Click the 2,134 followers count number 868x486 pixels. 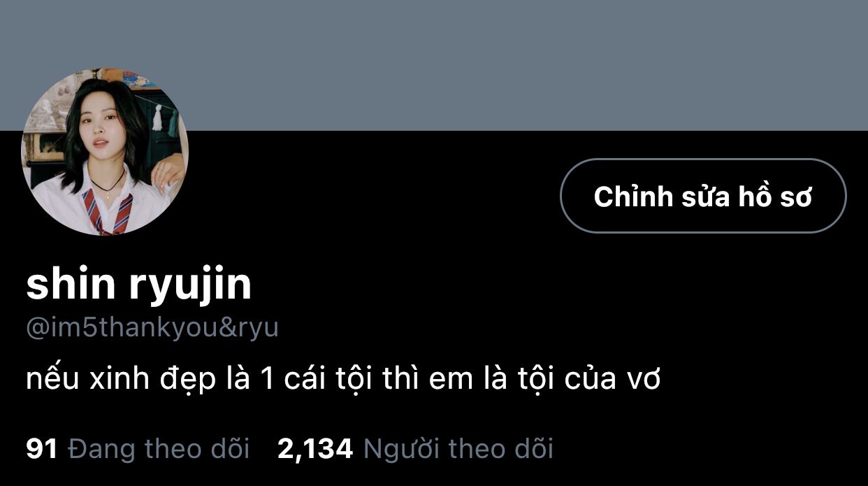(315, 449)
